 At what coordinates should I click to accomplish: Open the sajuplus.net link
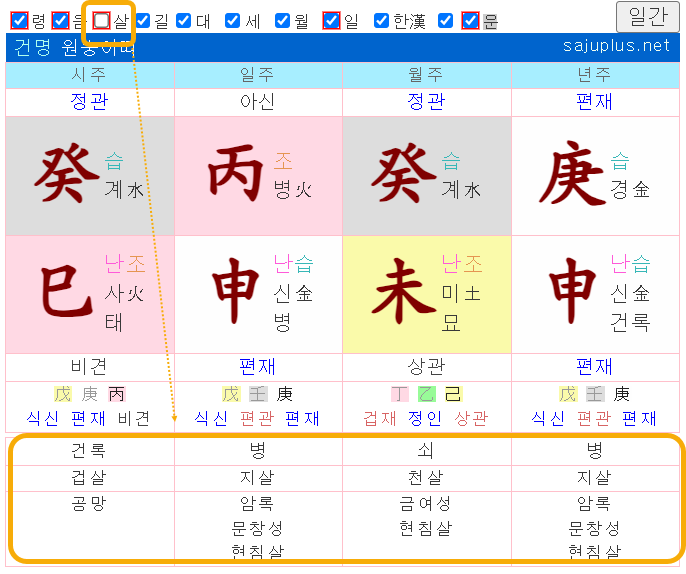coord(617,46)
